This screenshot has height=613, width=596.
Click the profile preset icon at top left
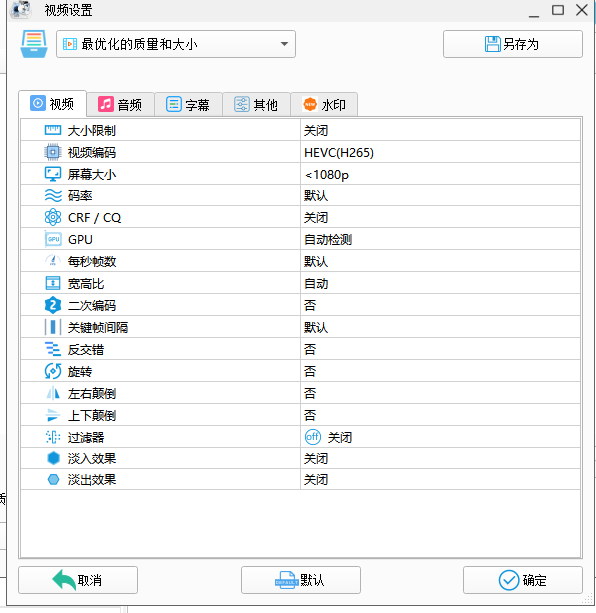pos(34,44)
